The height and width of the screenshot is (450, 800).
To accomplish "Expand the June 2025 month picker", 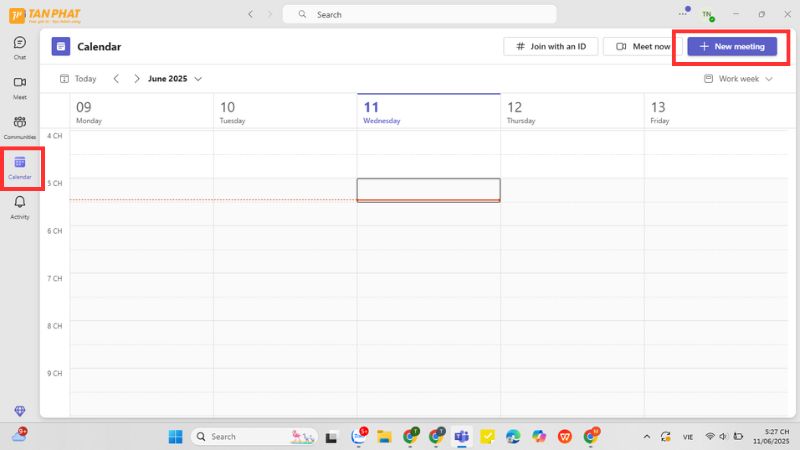I will pyautogui.click(x=175, y=79).
